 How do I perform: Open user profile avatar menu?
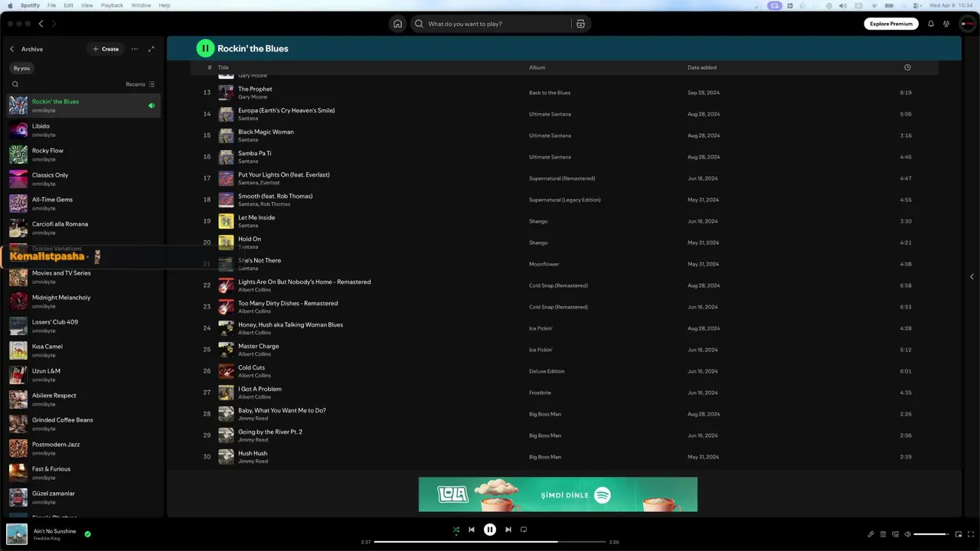[x=967, y=24]
